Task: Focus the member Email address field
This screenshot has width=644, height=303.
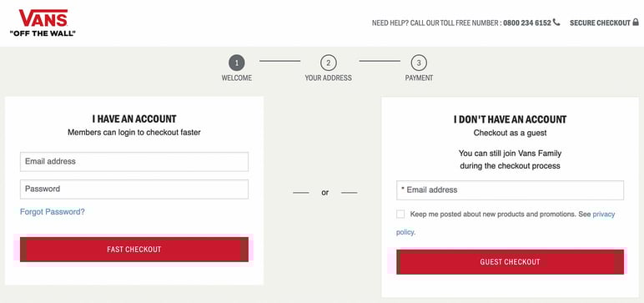Action: coord(134,162)
